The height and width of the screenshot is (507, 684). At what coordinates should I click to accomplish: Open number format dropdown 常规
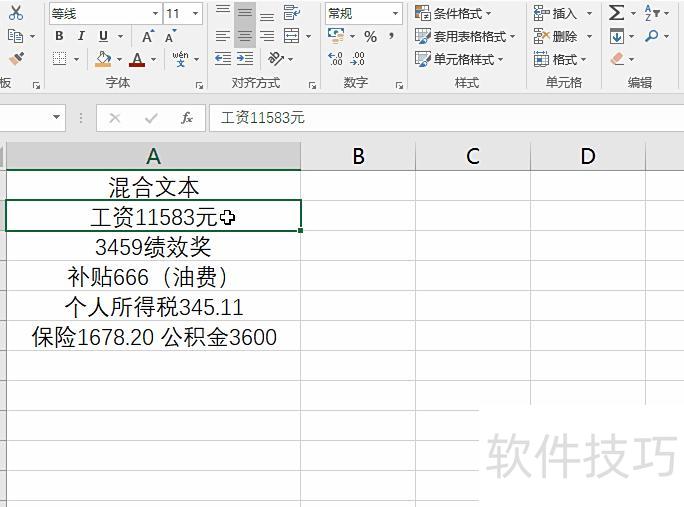363,14
